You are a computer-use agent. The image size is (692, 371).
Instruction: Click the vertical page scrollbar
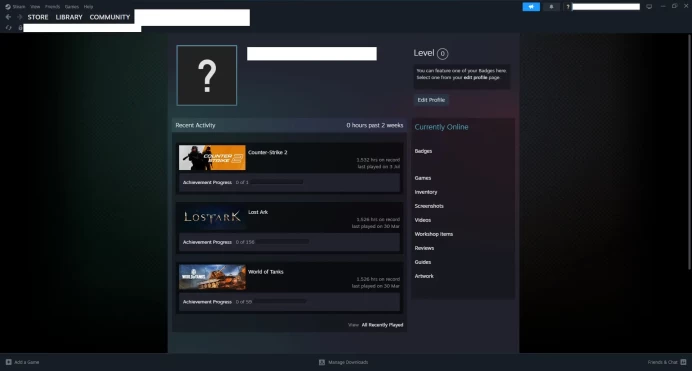(689, 151)
